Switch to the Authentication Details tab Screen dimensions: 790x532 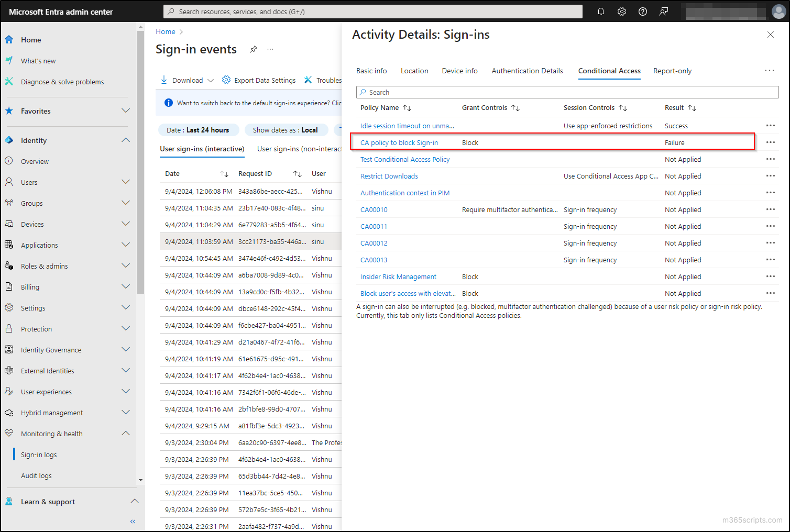coord(527,71)
